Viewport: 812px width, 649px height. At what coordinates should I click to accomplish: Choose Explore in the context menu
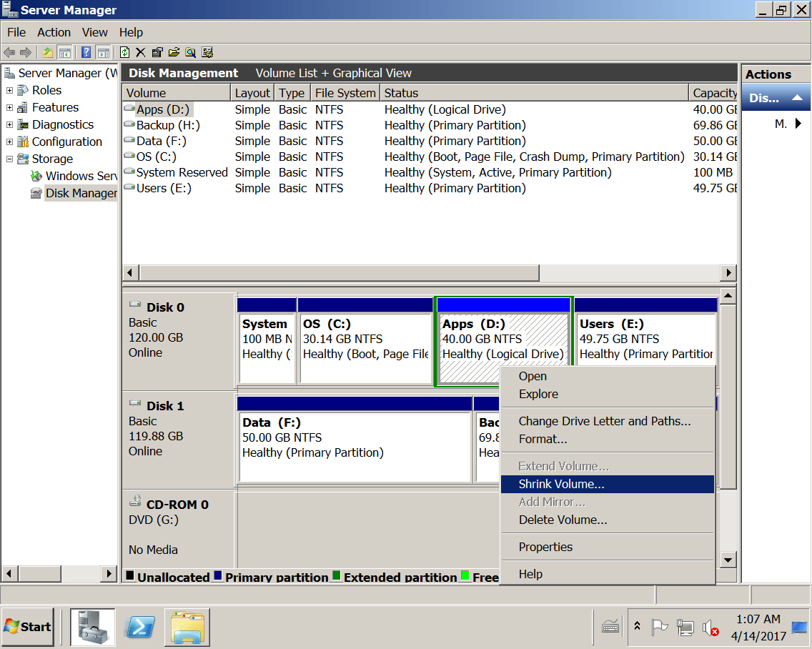(608, 394)
